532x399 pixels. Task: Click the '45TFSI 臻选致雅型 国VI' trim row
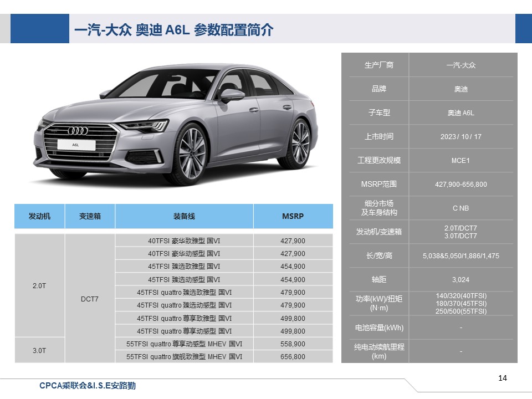coord(184,267)
